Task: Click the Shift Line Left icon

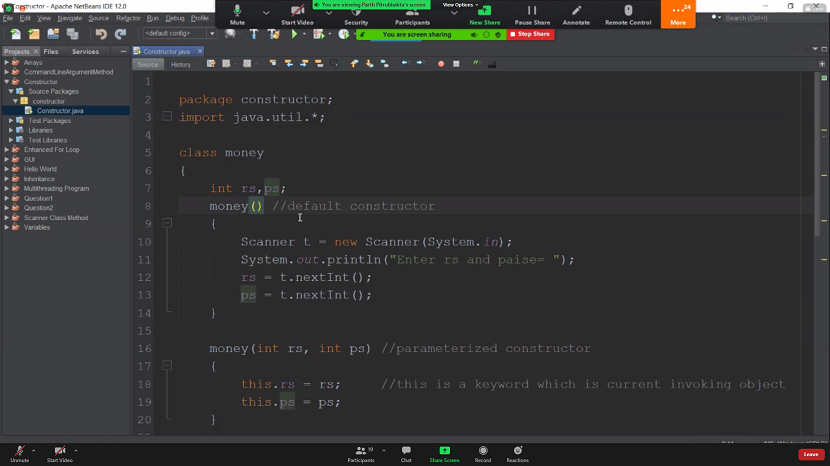Action: (405, 64)
